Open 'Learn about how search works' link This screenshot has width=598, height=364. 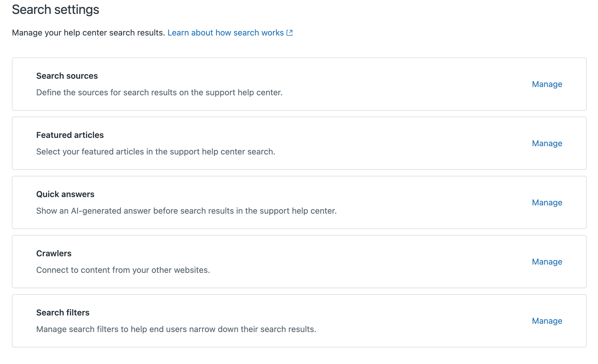(226, 33)
